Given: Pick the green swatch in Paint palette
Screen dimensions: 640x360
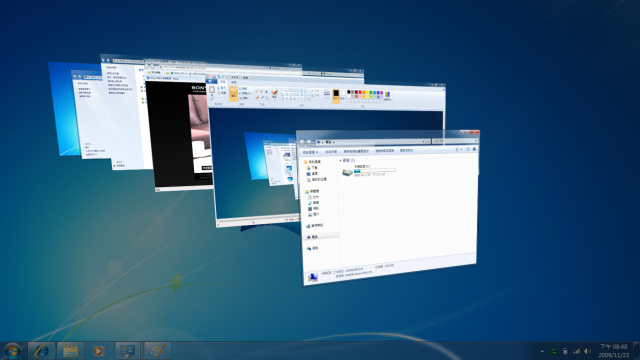Looking at the screenshot, I should pos(371,93).
